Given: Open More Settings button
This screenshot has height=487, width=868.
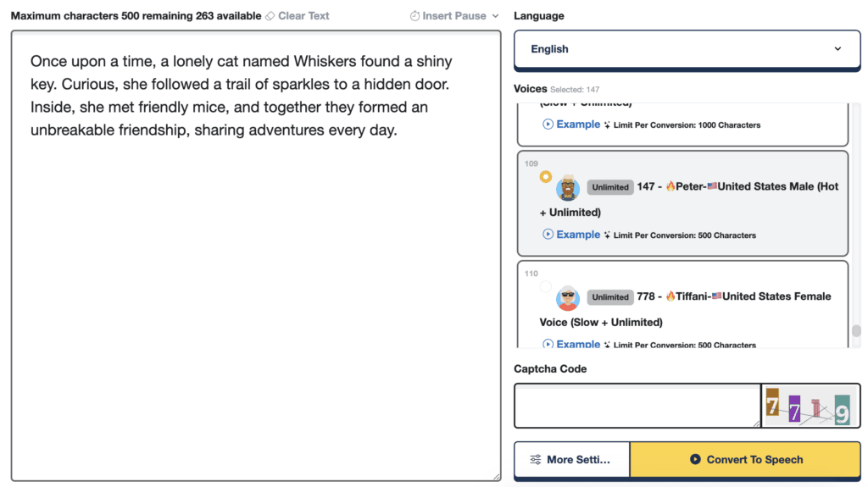Looking at the screenshot, I should 572,459.
